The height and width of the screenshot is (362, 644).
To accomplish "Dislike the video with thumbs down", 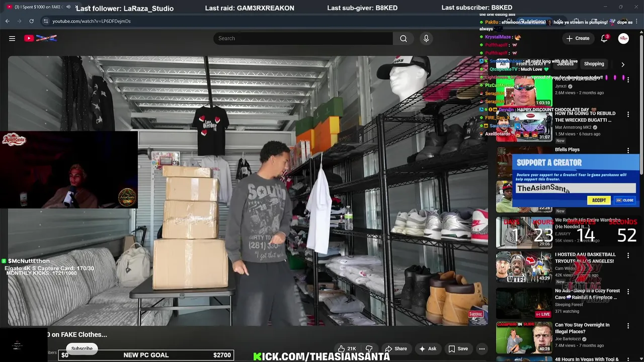I will click(369, 348).
